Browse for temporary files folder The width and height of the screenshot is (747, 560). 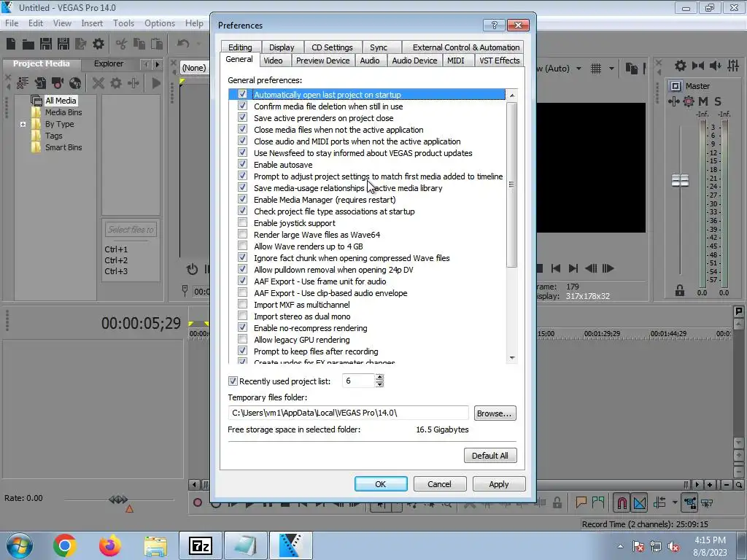(495, 413)
